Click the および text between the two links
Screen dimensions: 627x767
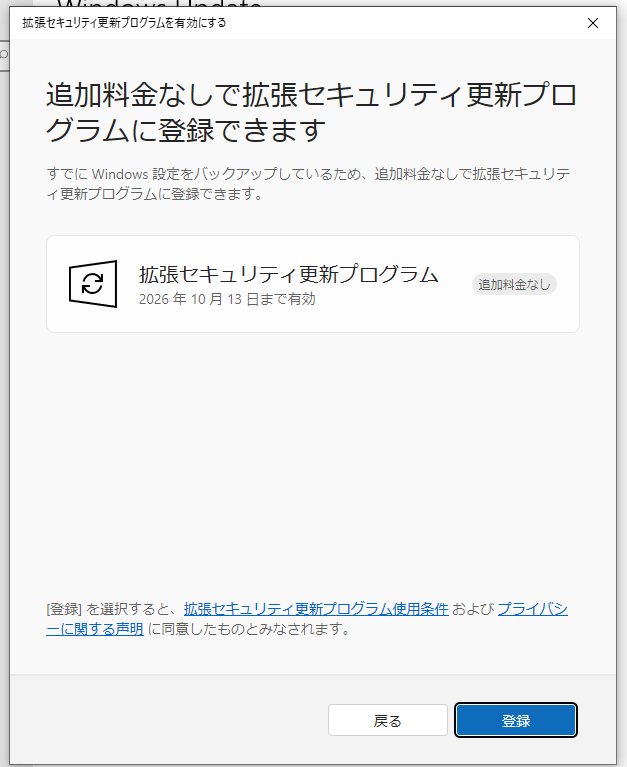[473, 609]
